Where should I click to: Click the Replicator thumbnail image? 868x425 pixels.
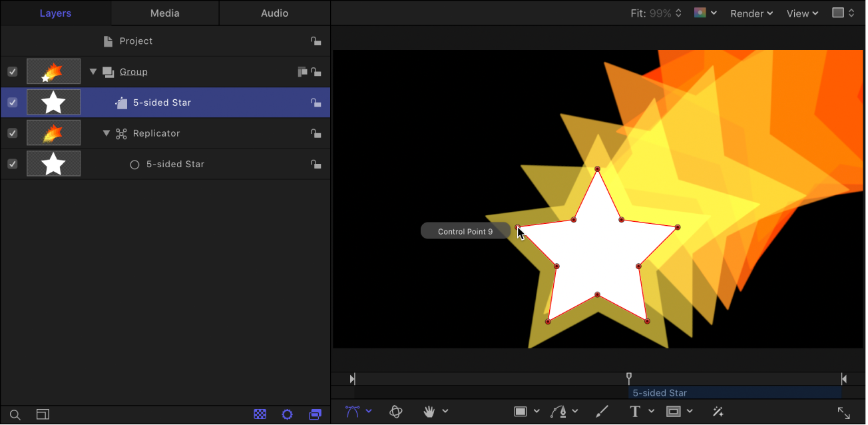point(53,133)
